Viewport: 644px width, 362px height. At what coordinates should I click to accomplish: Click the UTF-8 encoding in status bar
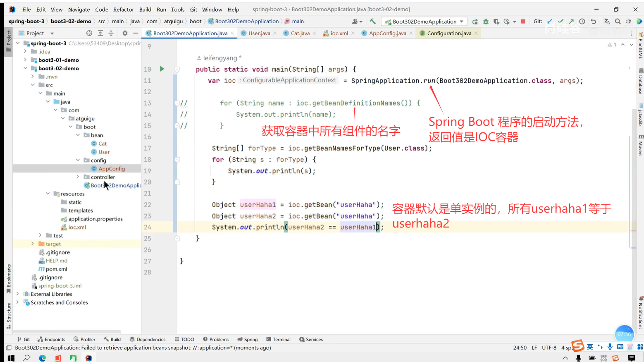549,348
